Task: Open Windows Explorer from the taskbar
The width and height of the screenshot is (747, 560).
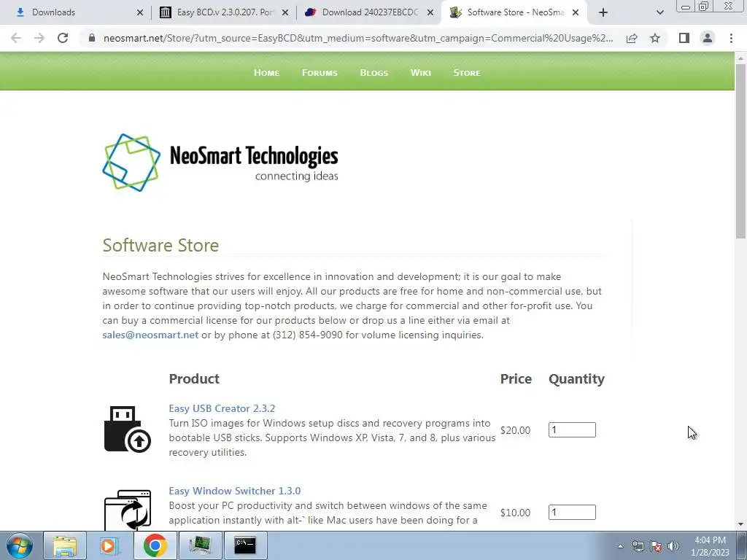Action: tap(65, 545)
